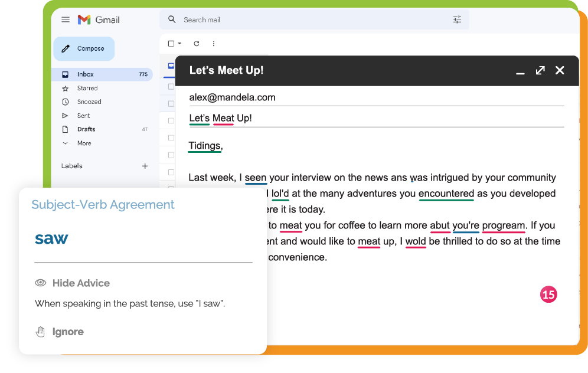Click the Compose button

[84, 49]
